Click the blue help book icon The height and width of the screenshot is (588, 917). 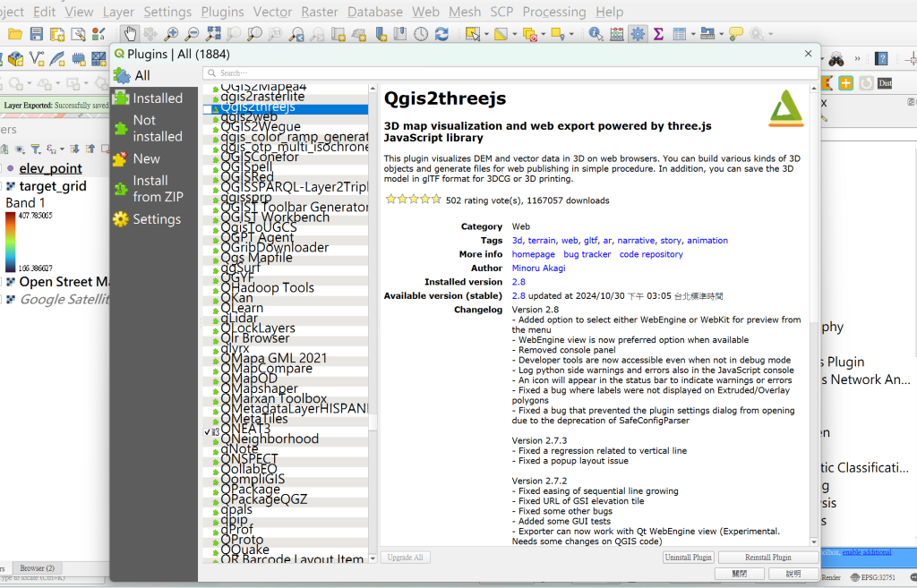coord(881,58)
